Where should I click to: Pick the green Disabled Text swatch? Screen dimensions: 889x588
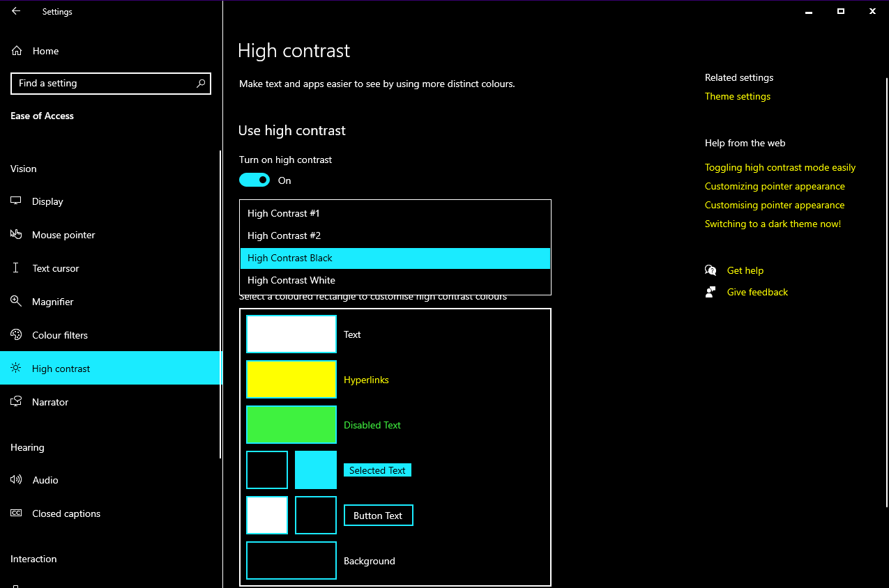click(291, 425)
